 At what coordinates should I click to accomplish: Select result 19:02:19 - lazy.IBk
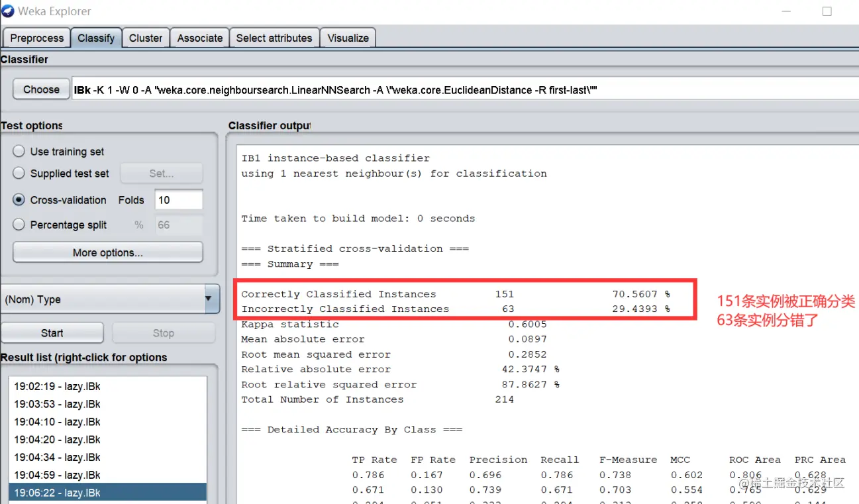click(107, 386)
